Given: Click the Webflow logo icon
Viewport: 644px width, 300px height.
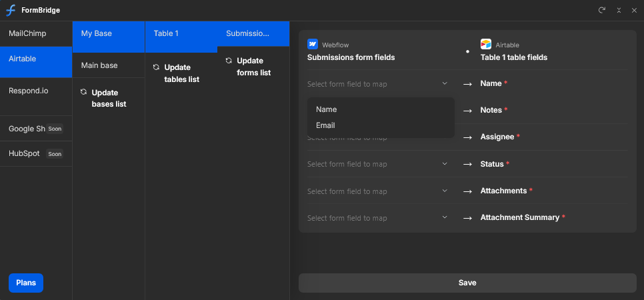Looking at the screenshot, I should pyautogui.click(x=313, y=44).
